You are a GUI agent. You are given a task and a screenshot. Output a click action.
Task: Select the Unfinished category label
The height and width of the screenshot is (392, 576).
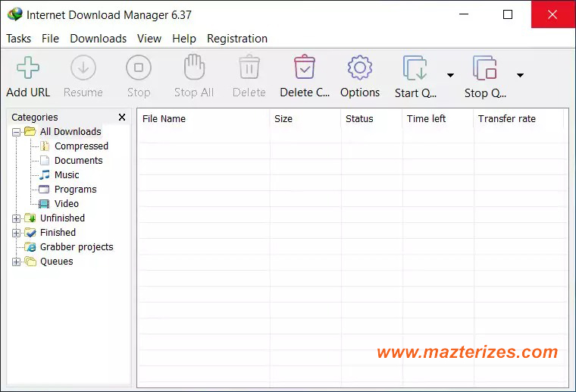[x=62, y=218]
